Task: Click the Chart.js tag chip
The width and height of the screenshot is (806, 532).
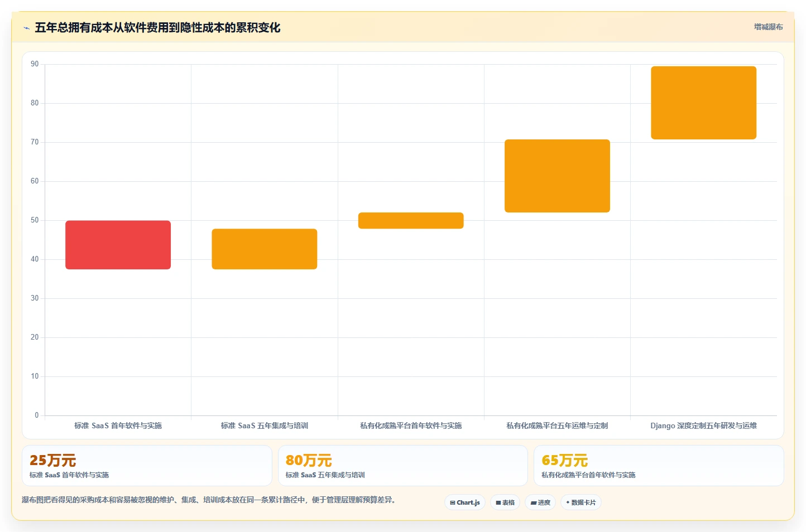Action: click(465, 502)
